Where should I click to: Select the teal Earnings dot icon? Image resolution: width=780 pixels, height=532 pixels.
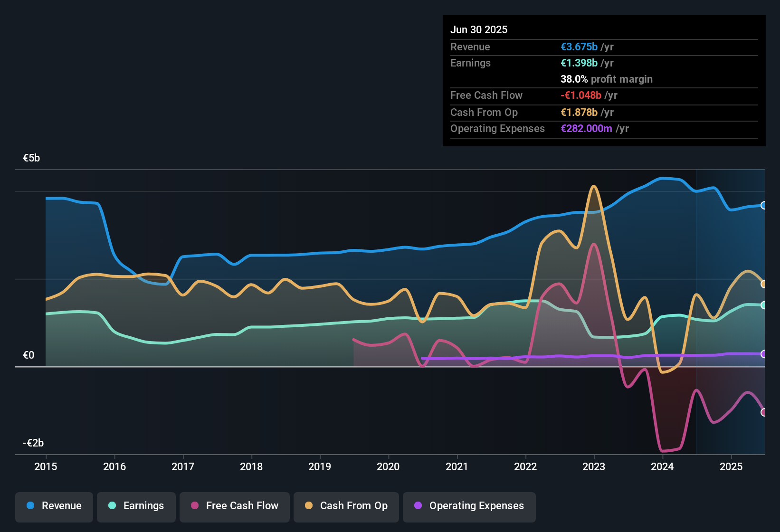tap(112, 506)
